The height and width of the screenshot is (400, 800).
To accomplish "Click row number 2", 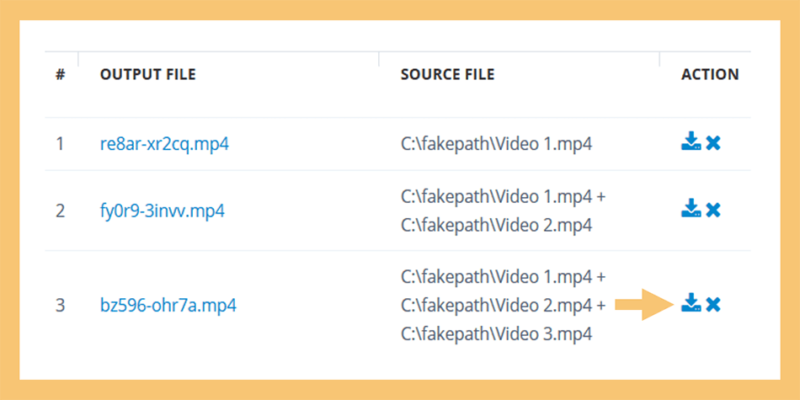I will (60, 211).
